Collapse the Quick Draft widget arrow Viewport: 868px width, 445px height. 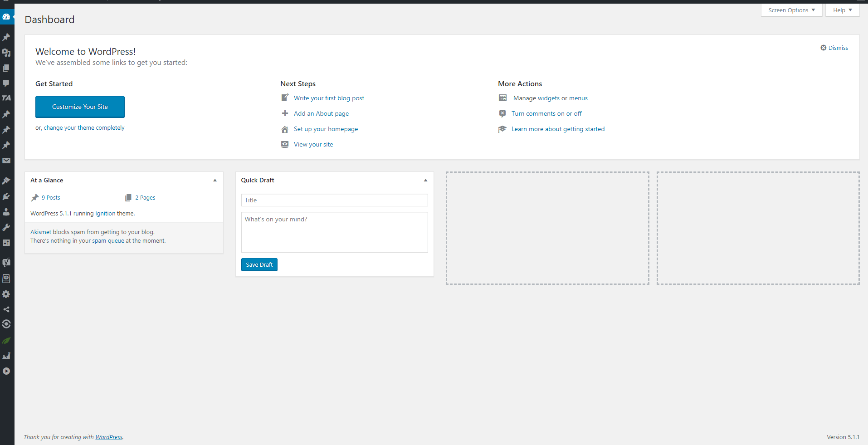pyautogui.click(x=425, y=180)
